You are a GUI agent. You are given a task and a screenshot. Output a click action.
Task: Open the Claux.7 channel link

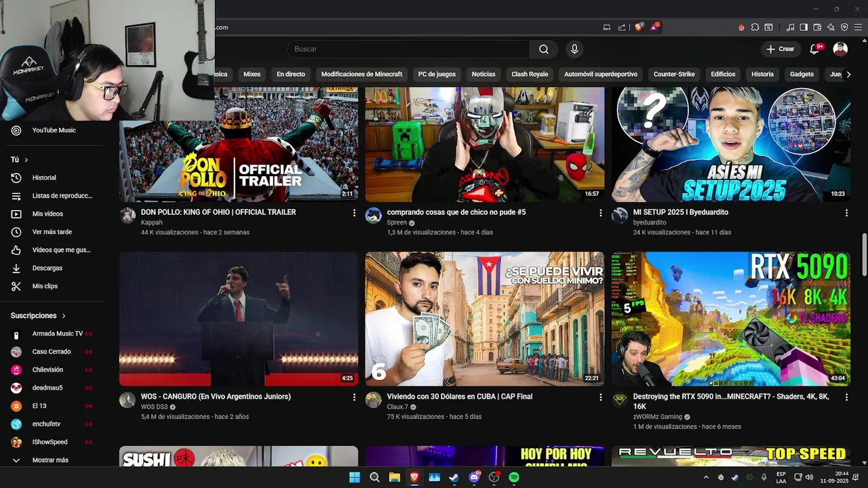click(x=397, y=407)
